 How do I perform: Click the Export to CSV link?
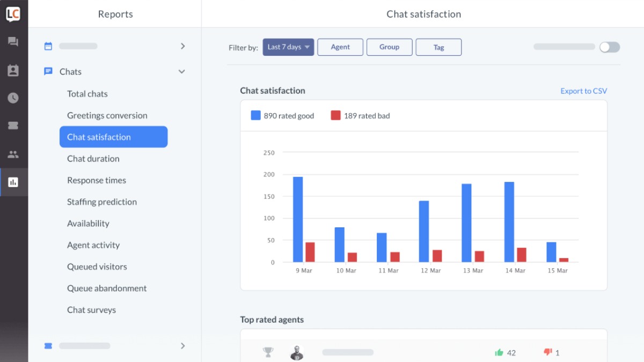pyautogui.click(x=584, y=91)
